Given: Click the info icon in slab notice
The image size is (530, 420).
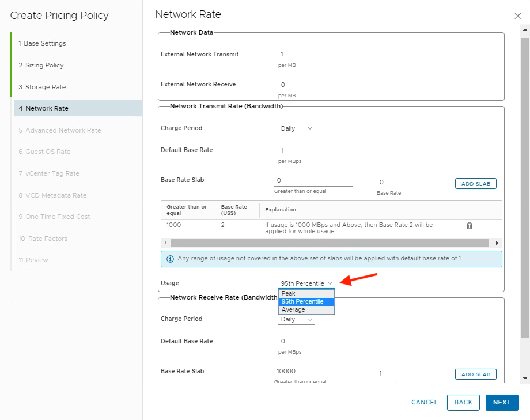Looking at the screenshot, I should (170, 259).
